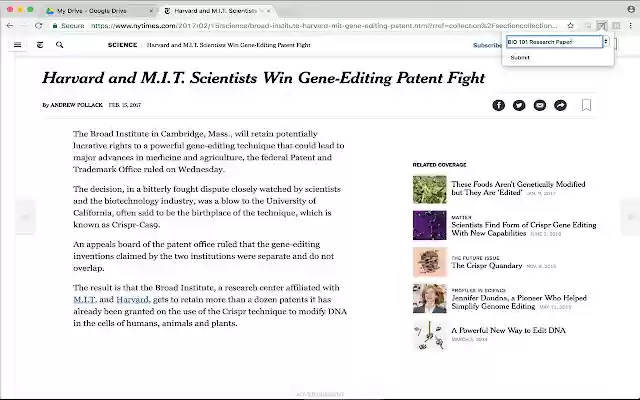Screen dimensions: 640x400
Task: Email the article using envelope icon
Action: pyautogui.click(x=540, y=105)
